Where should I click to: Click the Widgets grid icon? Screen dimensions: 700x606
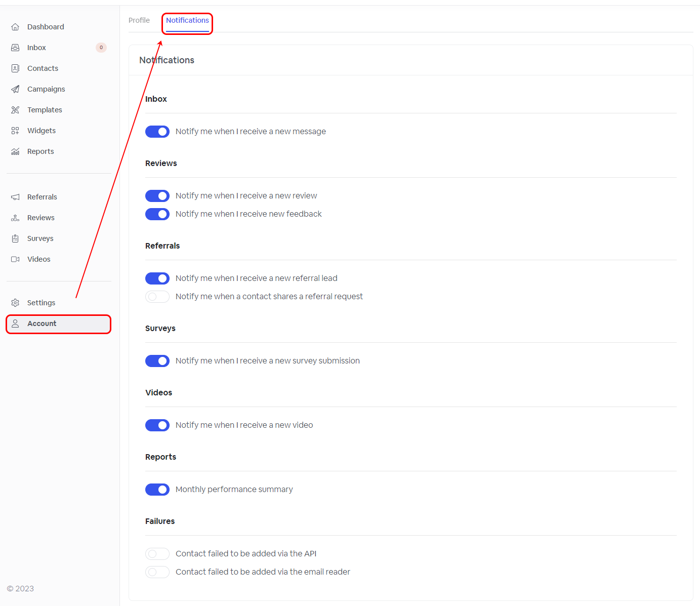tap(15, 131)
